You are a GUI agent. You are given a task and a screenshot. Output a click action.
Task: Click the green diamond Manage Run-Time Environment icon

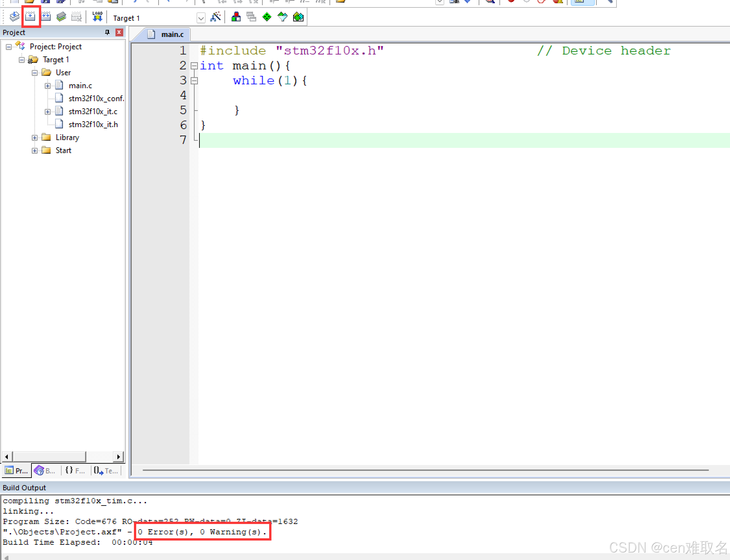pos(267,17)
